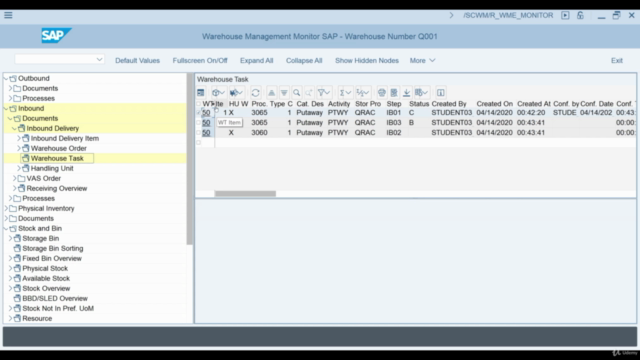Select the Stock Overview tree node
This screenshot has width=640, height=360.
point(46,288)
